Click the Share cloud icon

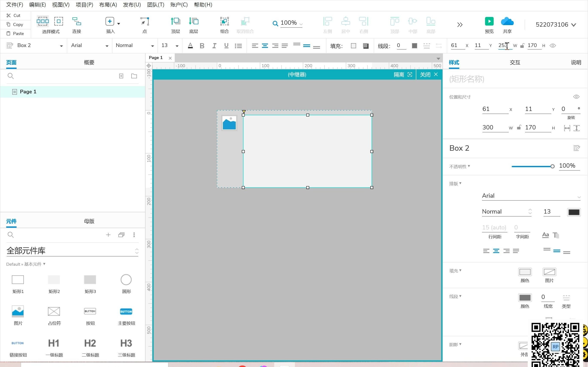pyautogui.click(x=507, y=21)
